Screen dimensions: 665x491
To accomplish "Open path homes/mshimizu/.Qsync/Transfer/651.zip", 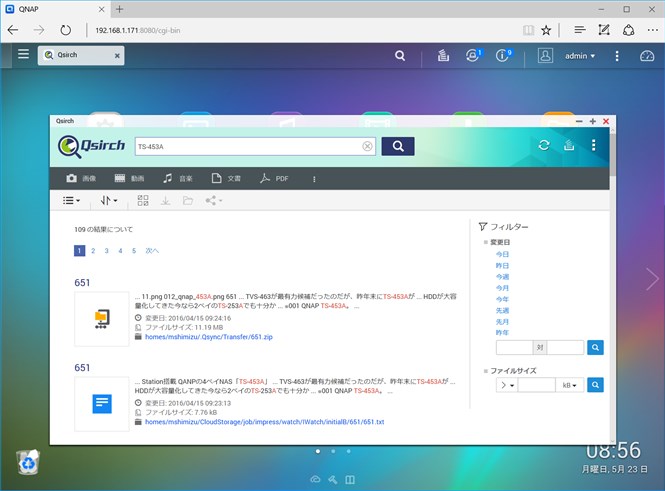I will pos(209,337).
